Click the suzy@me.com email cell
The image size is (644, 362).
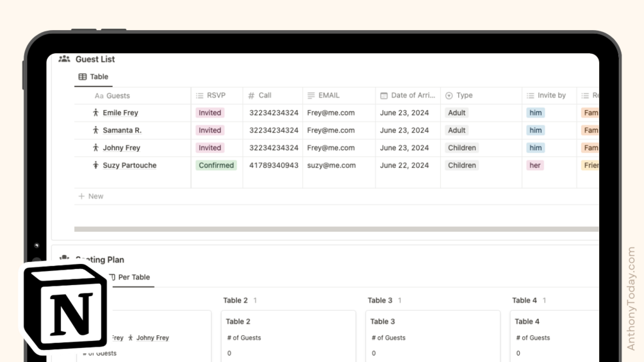point(331,165)
